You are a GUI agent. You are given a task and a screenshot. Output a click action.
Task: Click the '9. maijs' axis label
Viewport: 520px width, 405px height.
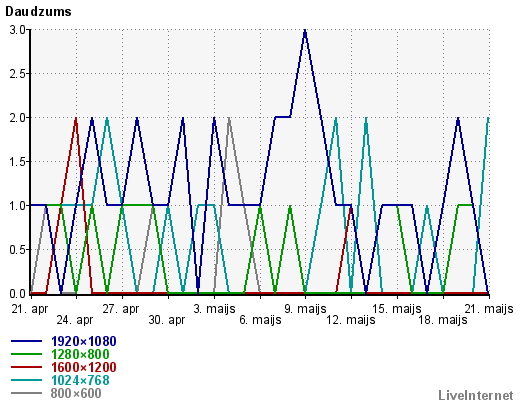tap(305, 309)
